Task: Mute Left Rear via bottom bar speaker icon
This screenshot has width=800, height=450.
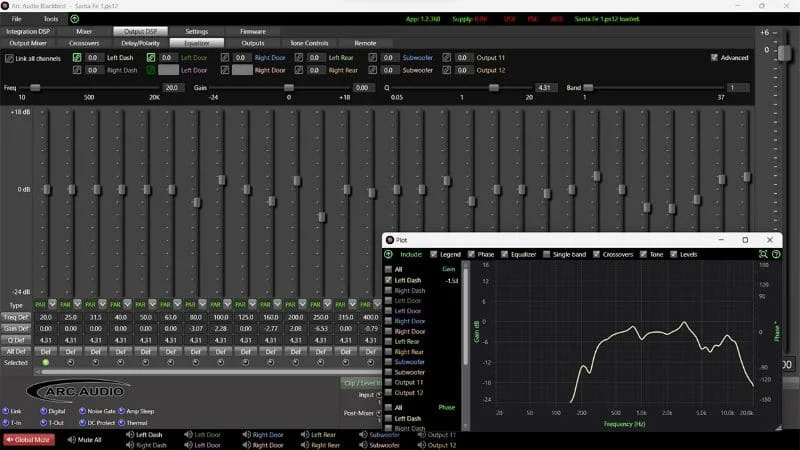Action: click(305, 435)
